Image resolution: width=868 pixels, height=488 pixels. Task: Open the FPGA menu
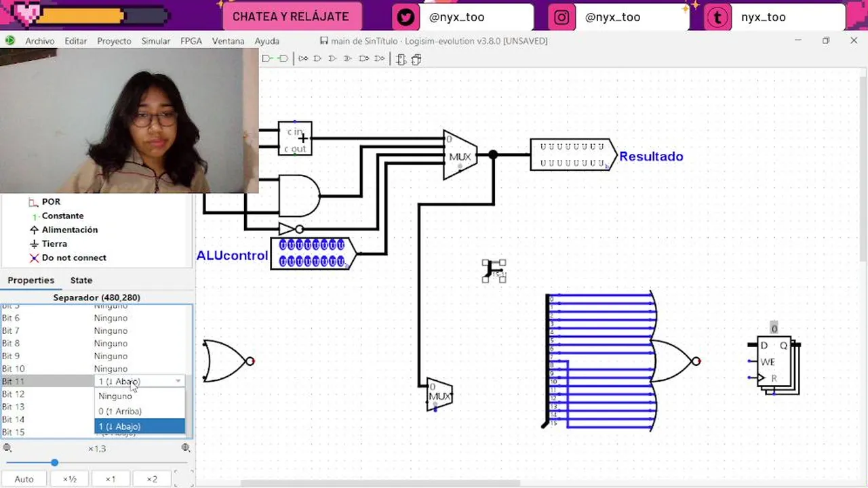191,41
